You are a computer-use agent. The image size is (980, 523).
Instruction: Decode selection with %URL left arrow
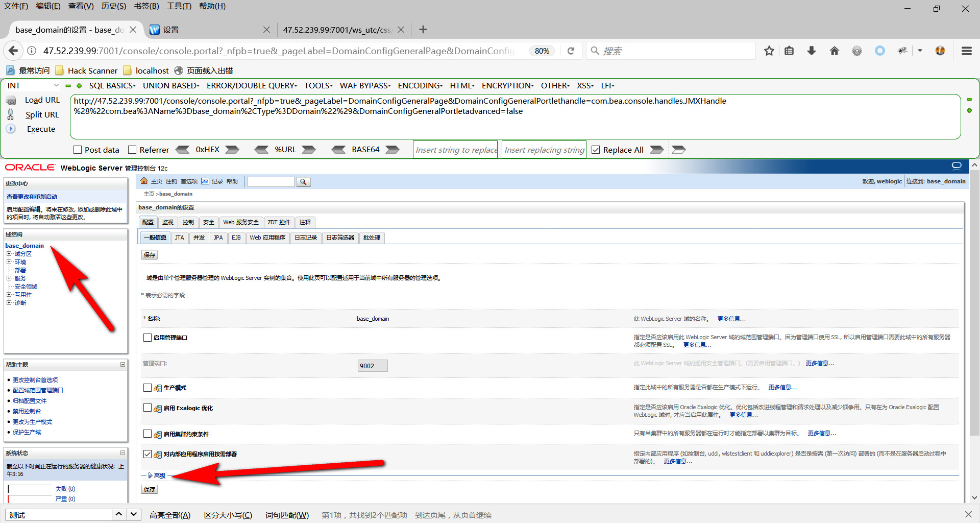pos(261,150)
